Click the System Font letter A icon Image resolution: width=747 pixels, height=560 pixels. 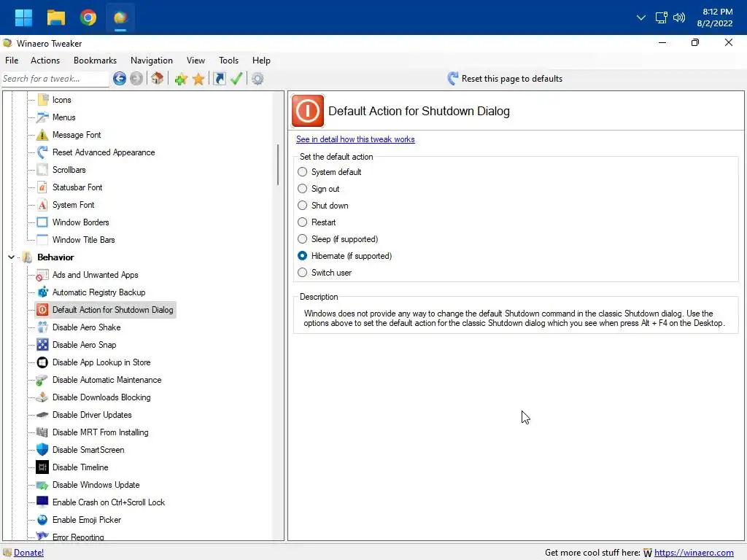click(42, 205)
